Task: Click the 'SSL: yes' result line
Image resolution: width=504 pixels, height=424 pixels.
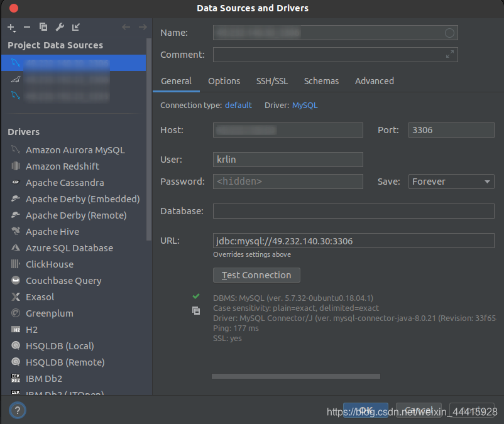Action: point(227,338)
